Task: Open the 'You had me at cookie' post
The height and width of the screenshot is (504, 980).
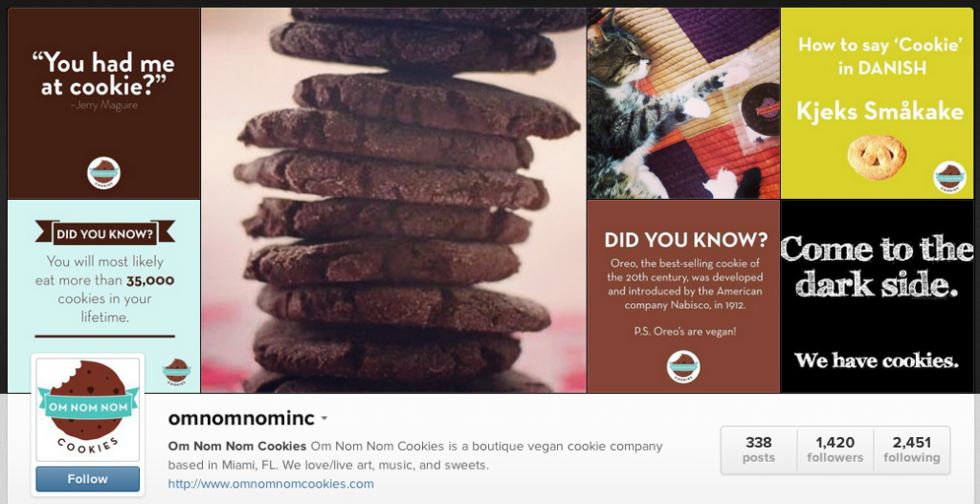Action: (103, 103)
